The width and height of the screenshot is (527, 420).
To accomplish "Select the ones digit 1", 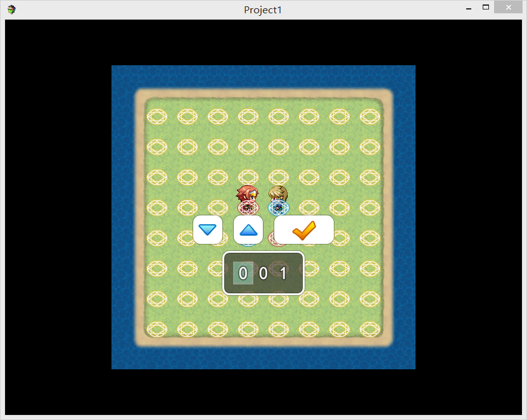I will tap(283, 273).
